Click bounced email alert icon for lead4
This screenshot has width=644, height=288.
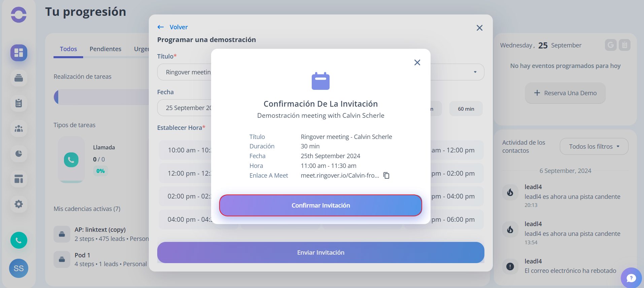click(x=510, y=266)
